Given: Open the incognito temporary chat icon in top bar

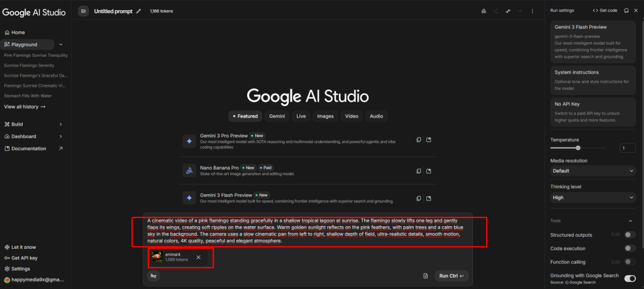Looking at the screenshot, I should tap(483, 11).
